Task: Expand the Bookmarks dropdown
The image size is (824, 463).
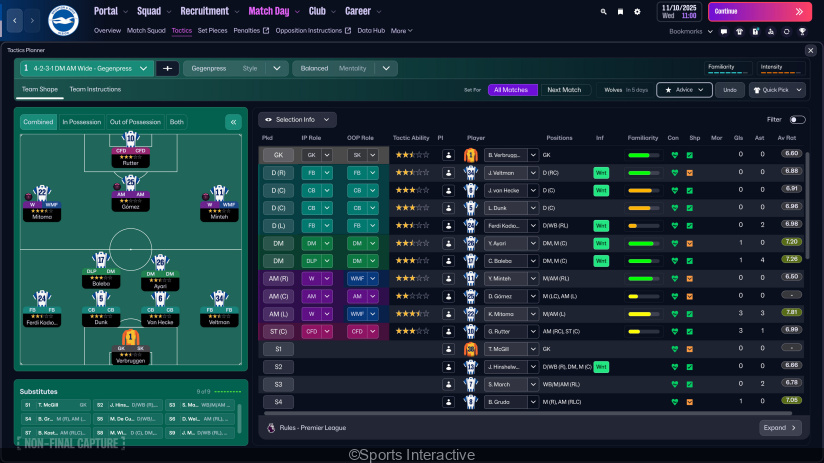Action: [x=691, y=32]
